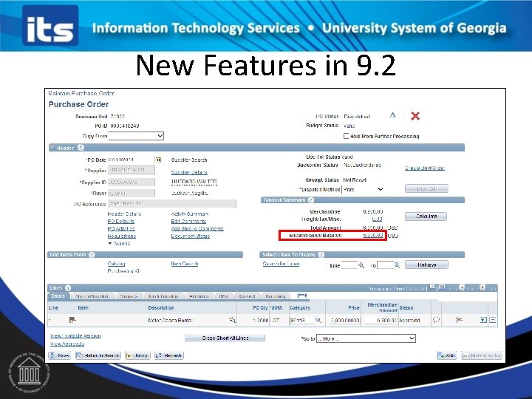Click the Header section help icon
532x399 pixels.
[x=81, y=148]
